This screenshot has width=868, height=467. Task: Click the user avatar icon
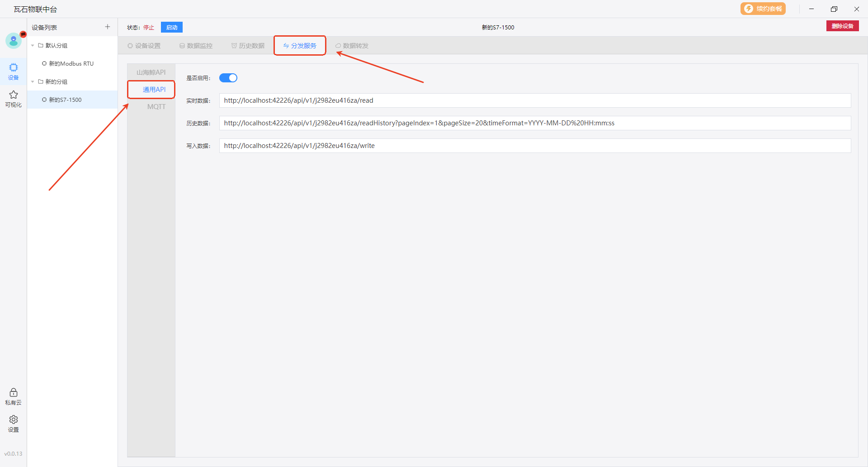tap(14, 41)
